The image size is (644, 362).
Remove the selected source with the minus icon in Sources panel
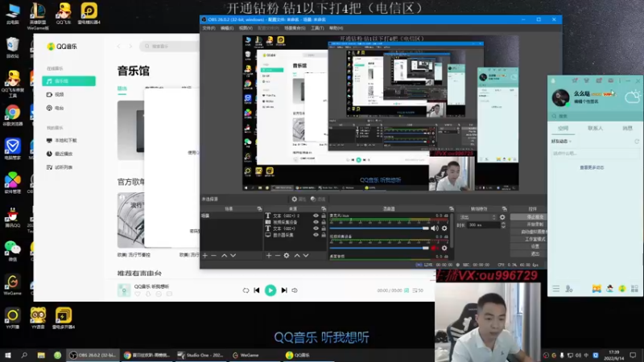(277, 255)
